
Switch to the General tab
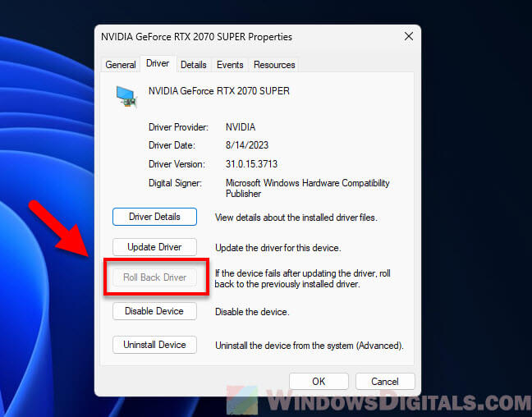tap(121, 65)
